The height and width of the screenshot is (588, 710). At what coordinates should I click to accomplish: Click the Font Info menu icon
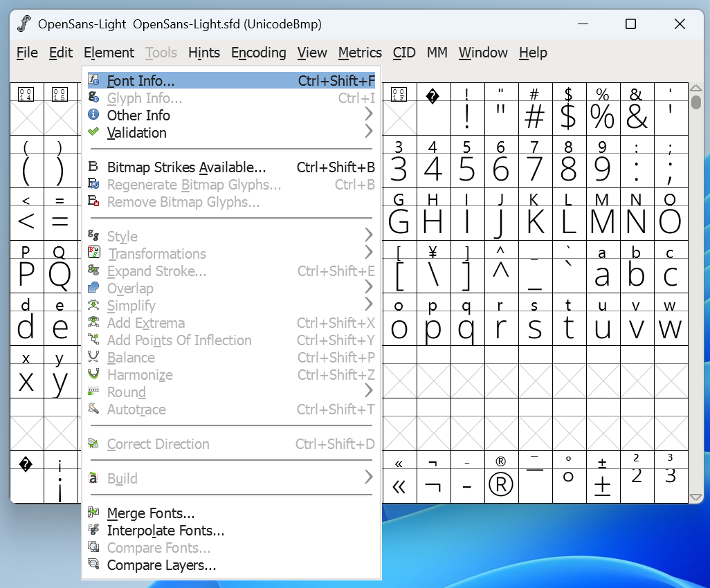tap(93, 80)
